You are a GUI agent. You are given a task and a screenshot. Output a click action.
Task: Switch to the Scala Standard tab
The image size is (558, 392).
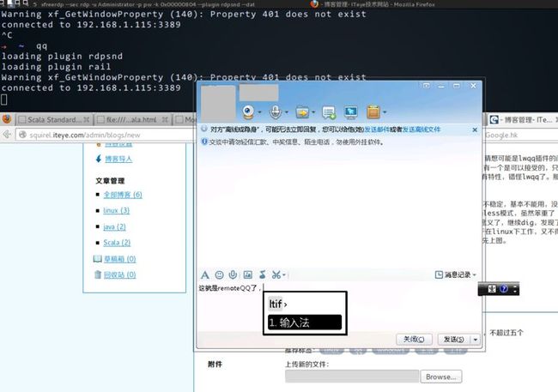click(x=54, y=119)
